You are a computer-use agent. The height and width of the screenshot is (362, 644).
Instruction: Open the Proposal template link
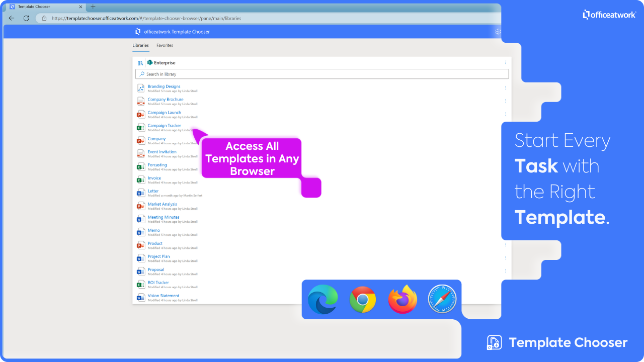pyautogui.click(x=155, y=269)
